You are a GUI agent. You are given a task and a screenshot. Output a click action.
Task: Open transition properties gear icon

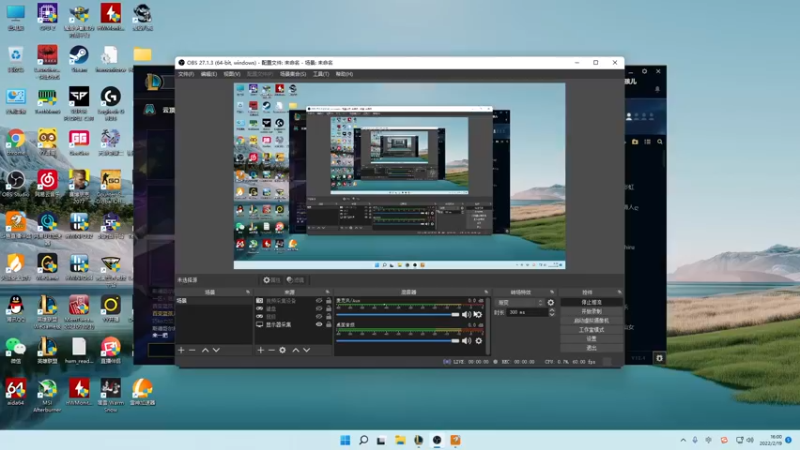550,302
